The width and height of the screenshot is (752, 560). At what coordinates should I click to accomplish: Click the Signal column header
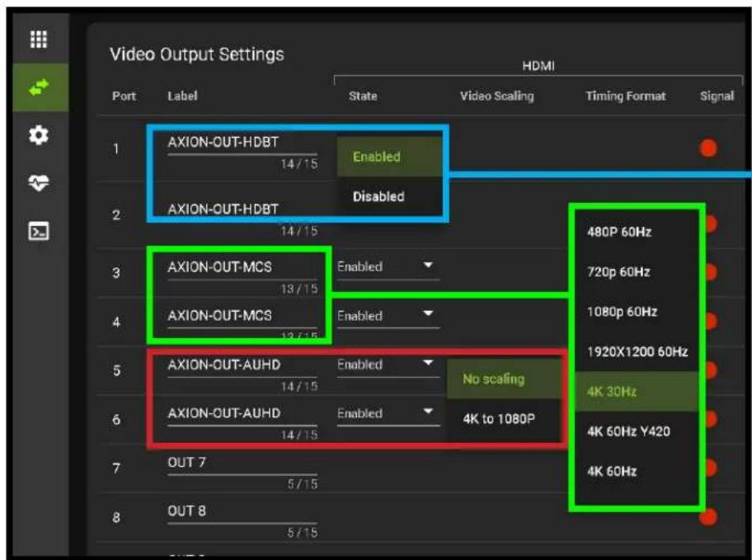click(717, 96)
